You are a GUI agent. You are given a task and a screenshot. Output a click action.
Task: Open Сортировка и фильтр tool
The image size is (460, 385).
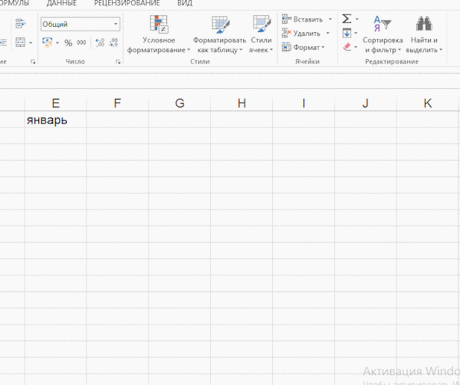[382, 35]
